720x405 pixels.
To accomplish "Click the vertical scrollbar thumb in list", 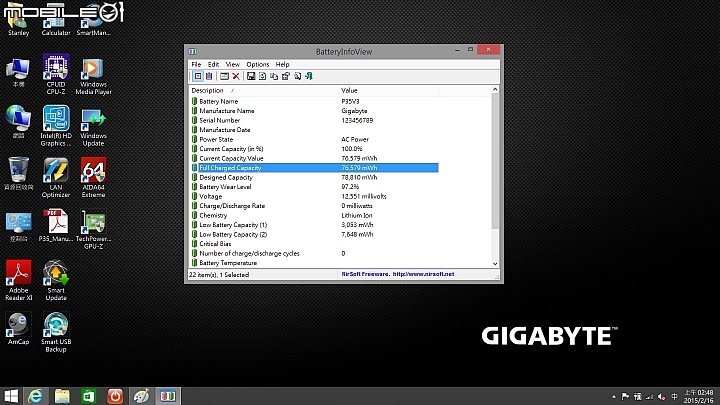I will pos(495,161).
